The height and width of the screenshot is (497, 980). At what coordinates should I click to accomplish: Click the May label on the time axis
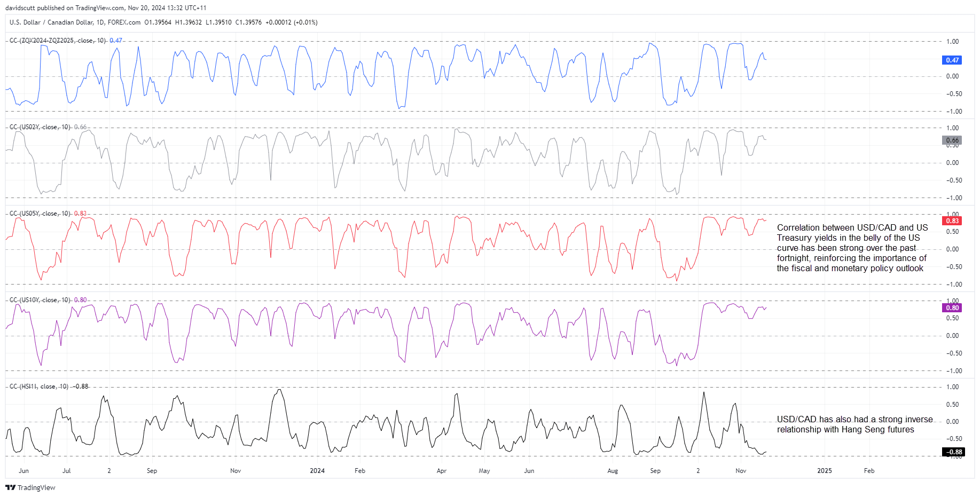(x=484, y=471)
